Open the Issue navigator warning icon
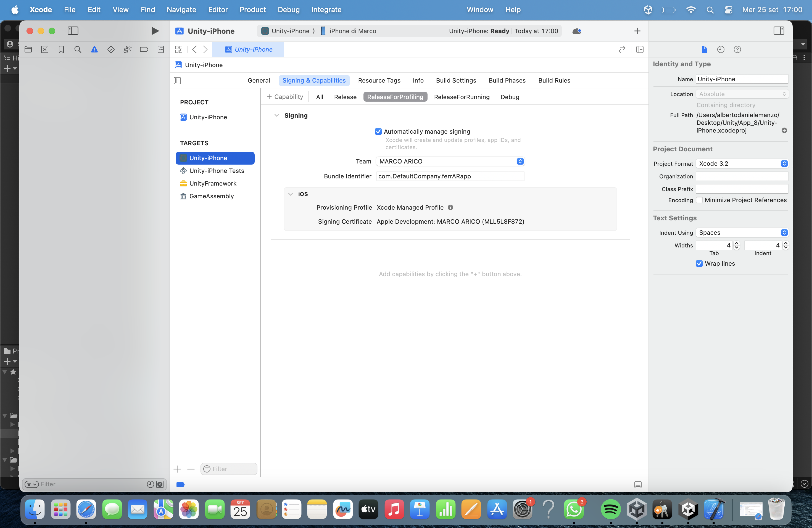 94,50
